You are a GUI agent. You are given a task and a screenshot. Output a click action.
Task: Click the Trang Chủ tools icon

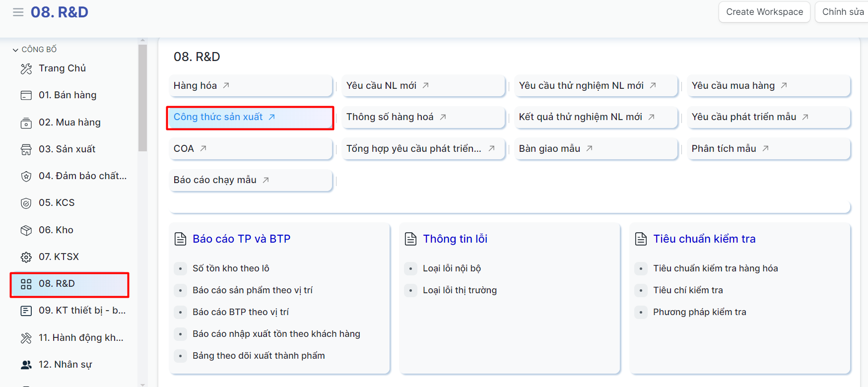pos(26,69)
